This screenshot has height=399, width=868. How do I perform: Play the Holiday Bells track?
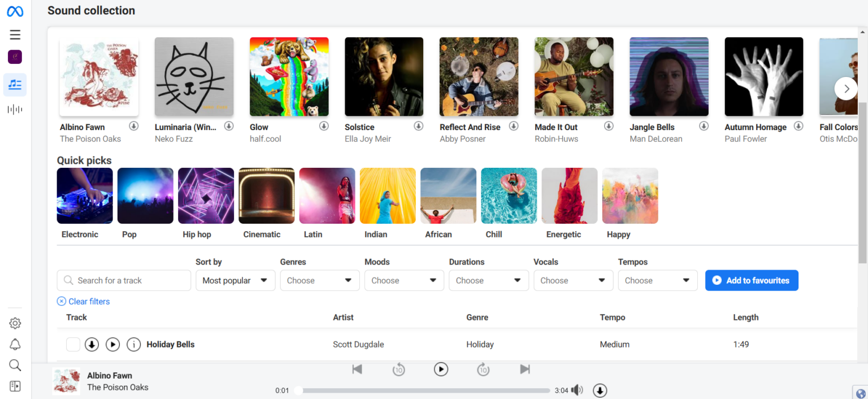112,344
